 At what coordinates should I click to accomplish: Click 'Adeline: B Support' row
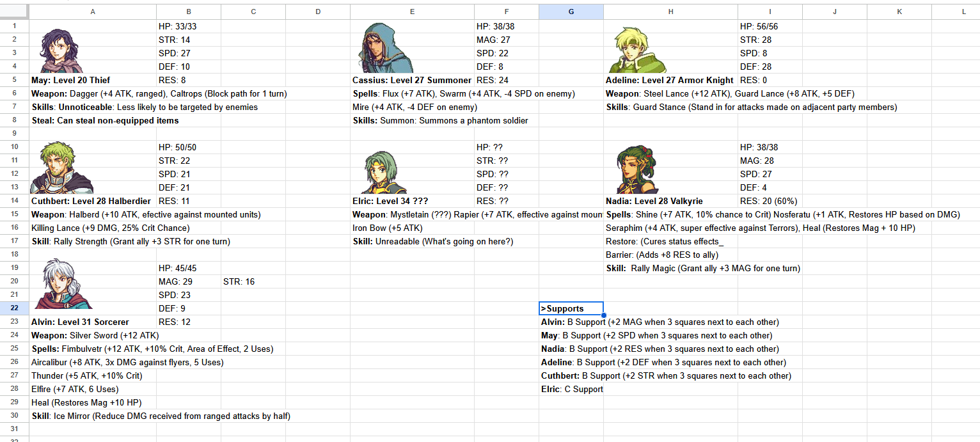663,362
